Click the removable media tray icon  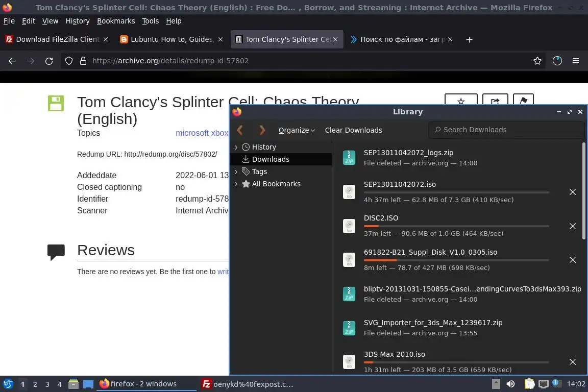click(x=496, y=384)
